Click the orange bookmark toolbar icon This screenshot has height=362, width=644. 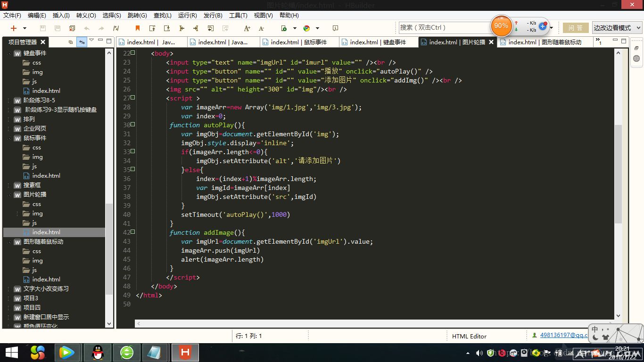(138, 28)
